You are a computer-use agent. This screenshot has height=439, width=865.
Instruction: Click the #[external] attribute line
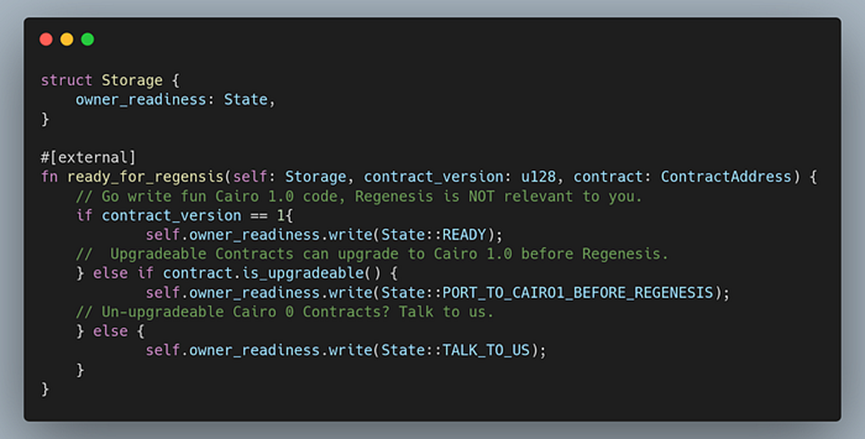coord(88,158)
